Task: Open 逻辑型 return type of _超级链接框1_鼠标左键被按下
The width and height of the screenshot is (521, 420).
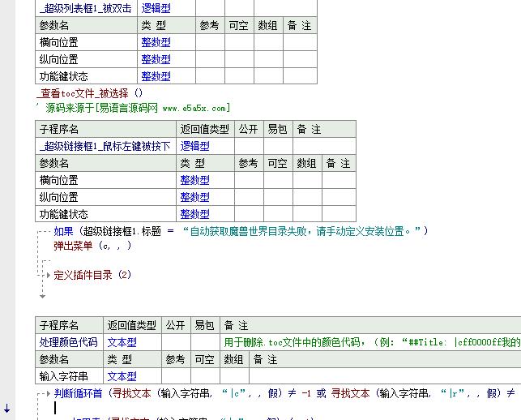Action: click(194, 146)
